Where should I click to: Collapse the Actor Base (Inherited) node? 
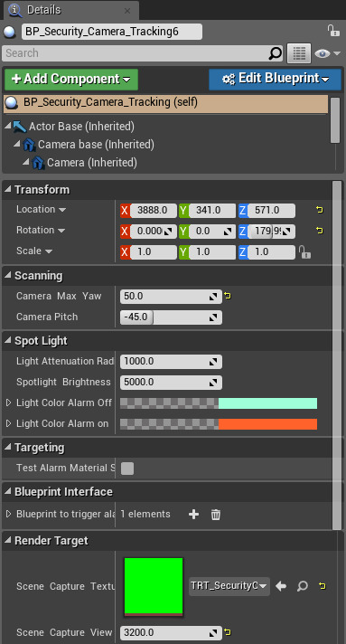pos(8,126)
